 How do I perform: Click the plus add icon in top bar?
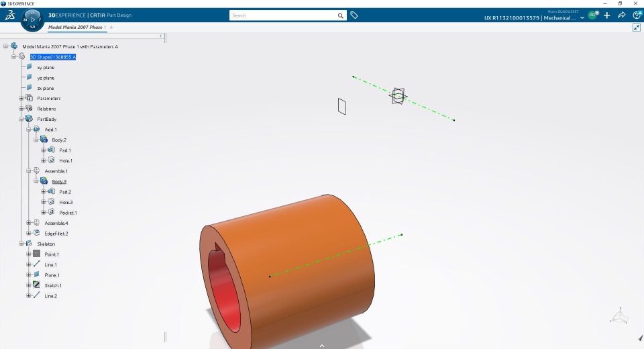(x=606, y=15)
